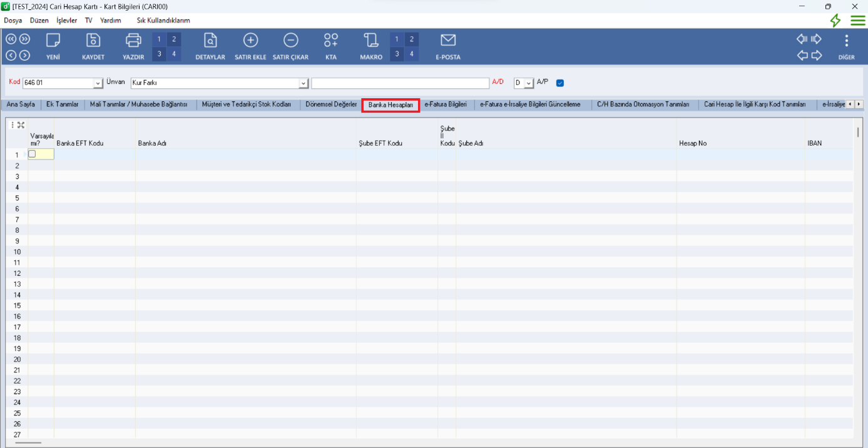Screen dimensions: 868x448
Task: Open Mali Tanımlar / Muhasebe Bağlantısı tab
Action: click(x=139, y=104)
